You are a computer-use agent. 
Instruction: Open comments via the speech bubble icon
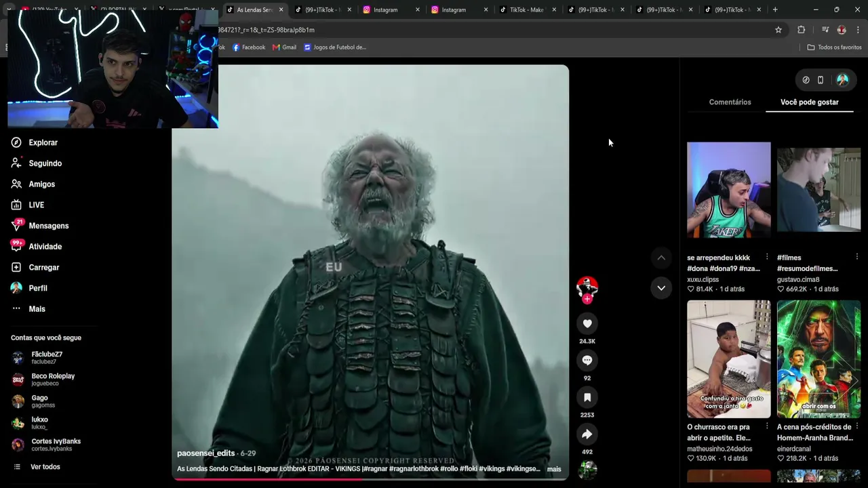pyautogui.click(x=587, y=361)
